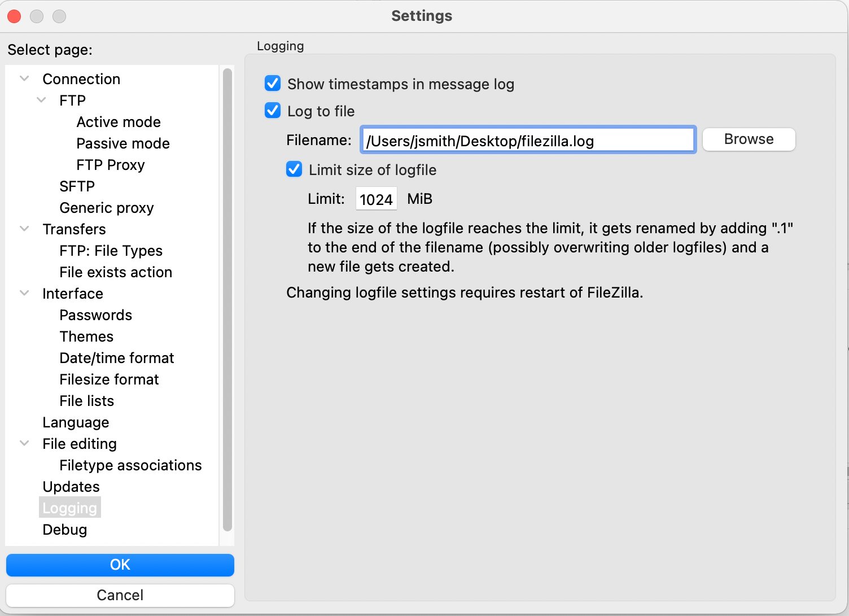Open the Generic proxy page
The width and height of the screenshot is (849, 616).
pos(106,207)
